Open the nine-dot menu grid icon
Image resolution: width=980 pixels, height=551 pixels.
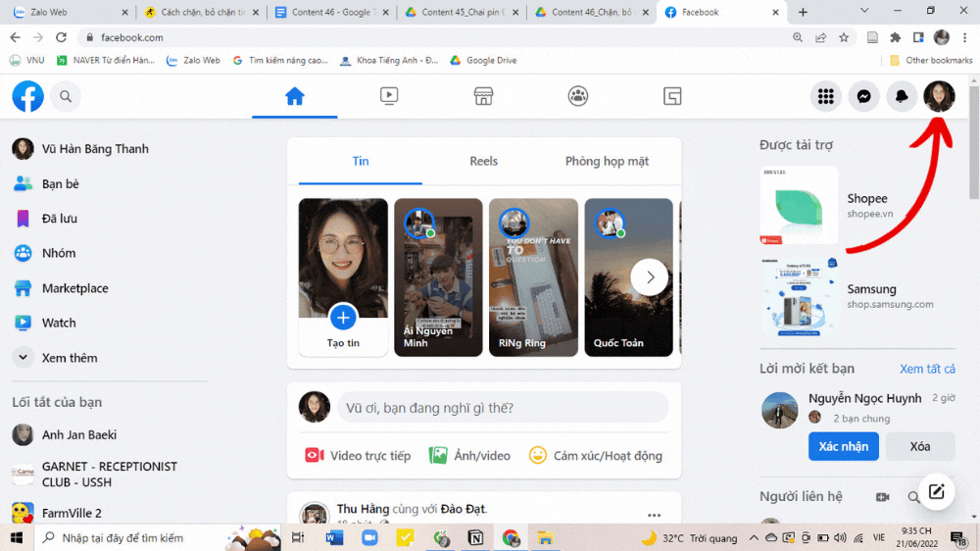826,97
